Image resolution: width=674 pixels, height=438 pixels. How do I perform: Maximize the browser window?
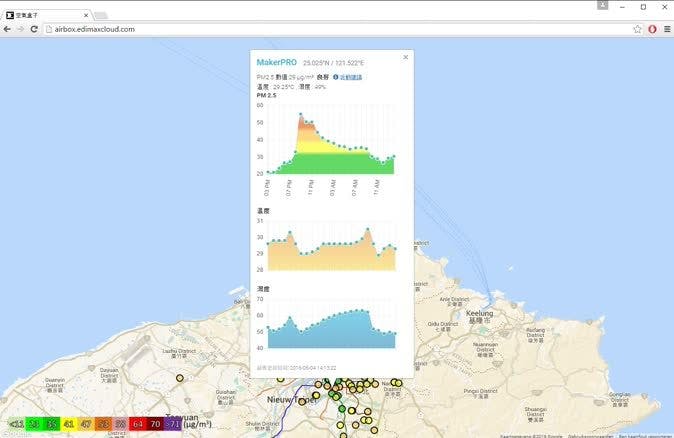[643, 7]
